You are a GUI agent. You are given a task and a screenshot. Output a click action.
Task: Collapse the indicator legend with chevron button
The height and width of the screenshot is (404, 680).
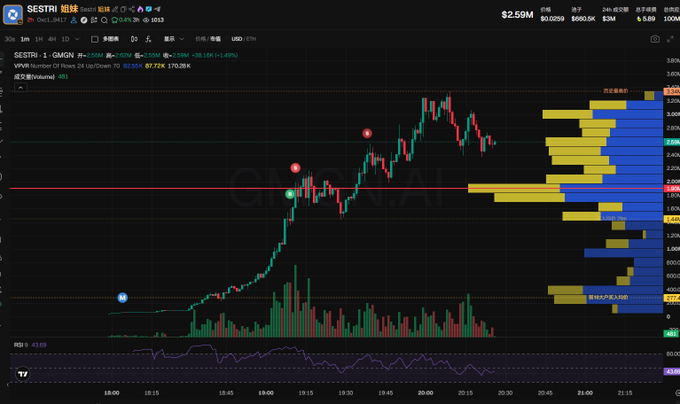click(x=21, y=88)
